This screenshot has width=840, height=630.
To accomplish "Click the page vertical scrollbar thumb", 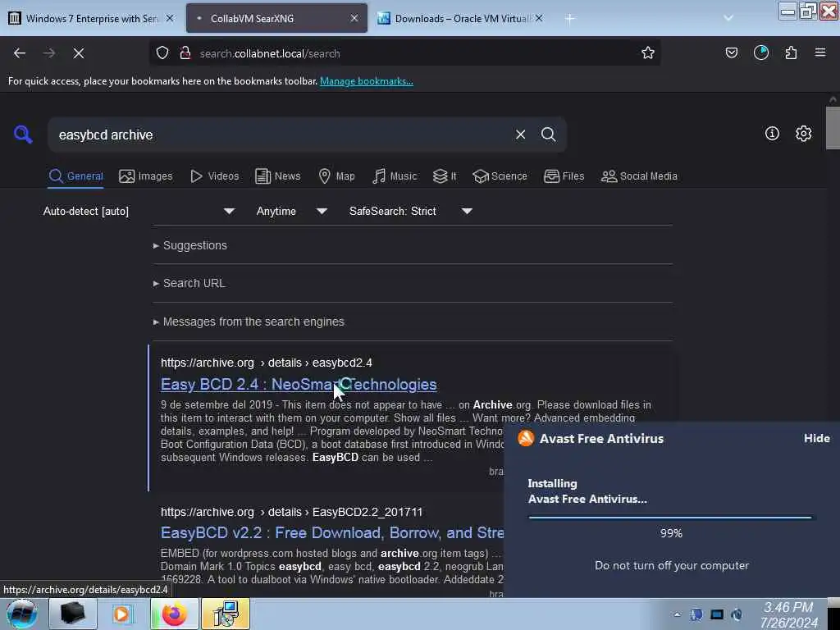I will 833,127.
